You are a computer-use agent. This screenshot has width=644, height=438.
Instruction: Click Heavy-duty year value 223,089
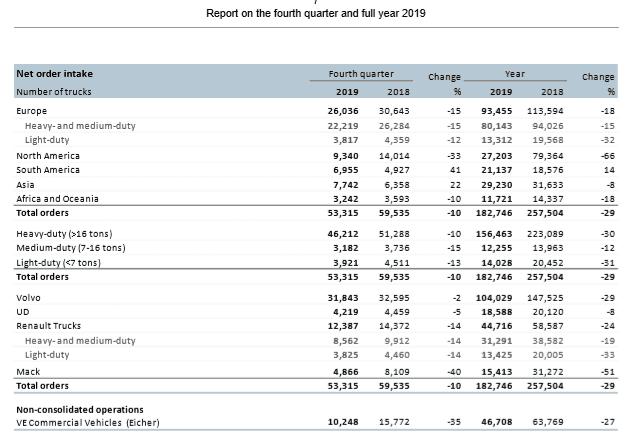click(545, 234)
